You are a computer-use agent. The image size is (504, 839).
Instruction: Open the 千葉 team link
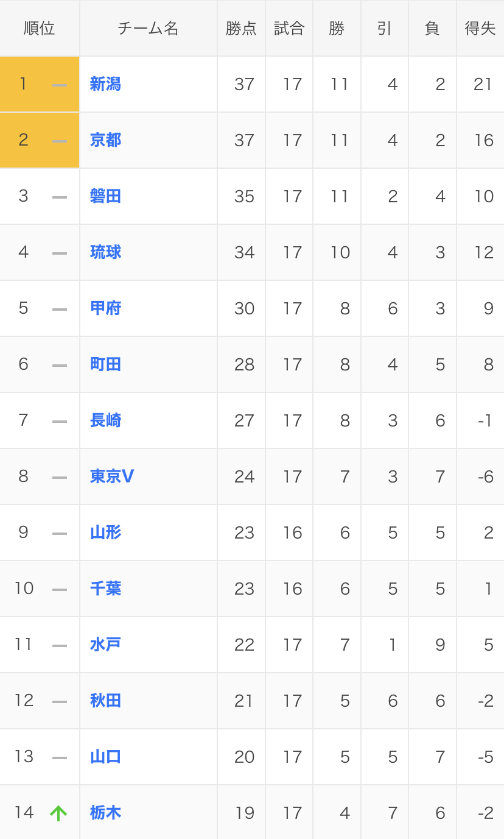coord(105,589)
